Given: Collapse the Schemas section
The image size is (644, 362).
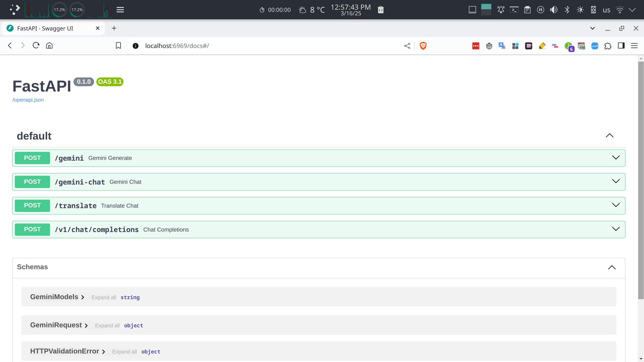Looking at the screenshot, I should pos(612,267).
